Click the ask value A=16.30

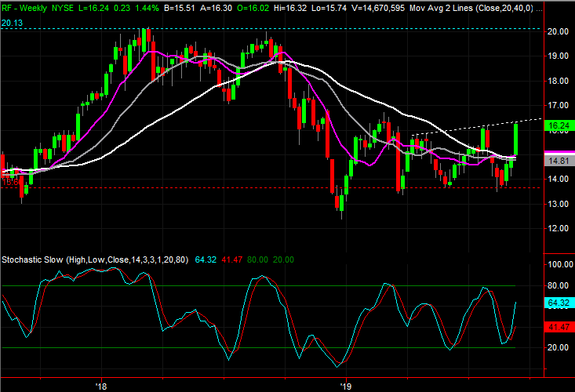point(216,8)
